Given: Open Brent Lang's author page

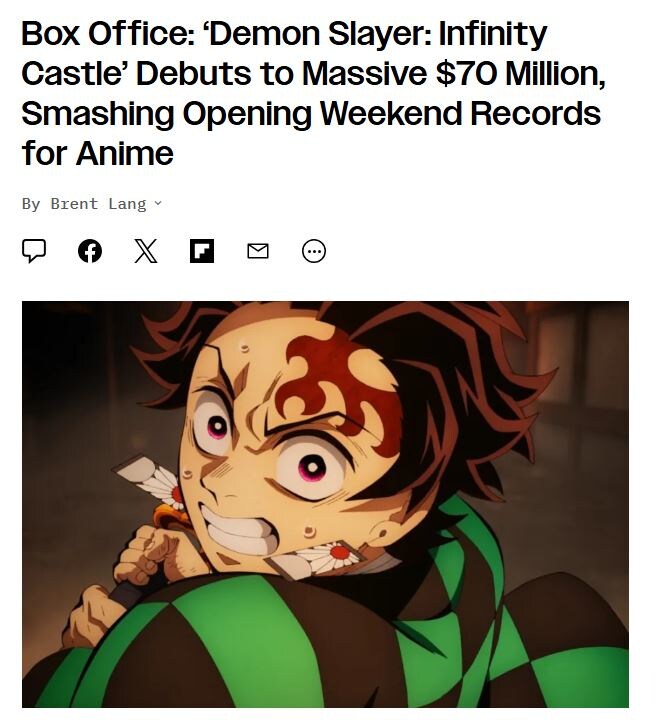Looking at the screenshot, I should (x=98, y=203).
